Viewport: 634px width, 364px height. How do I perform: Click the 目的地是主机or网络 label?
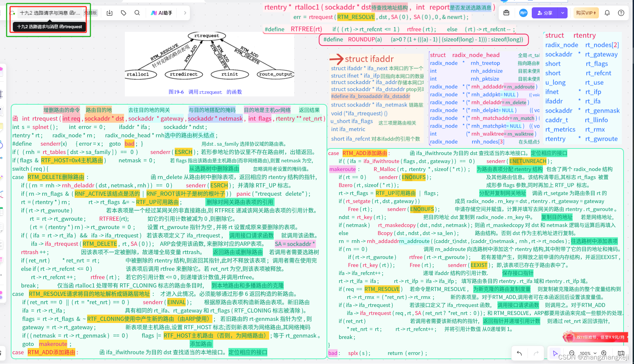point(267,110)
